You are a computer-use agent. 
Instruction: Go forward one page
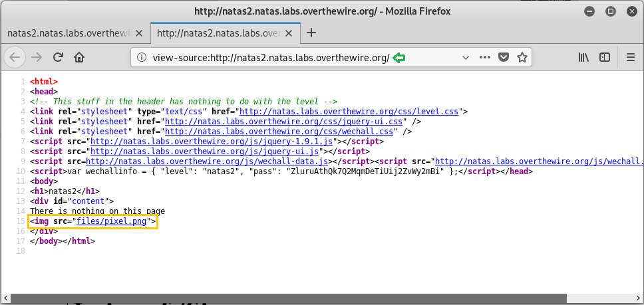pos(37,57)
